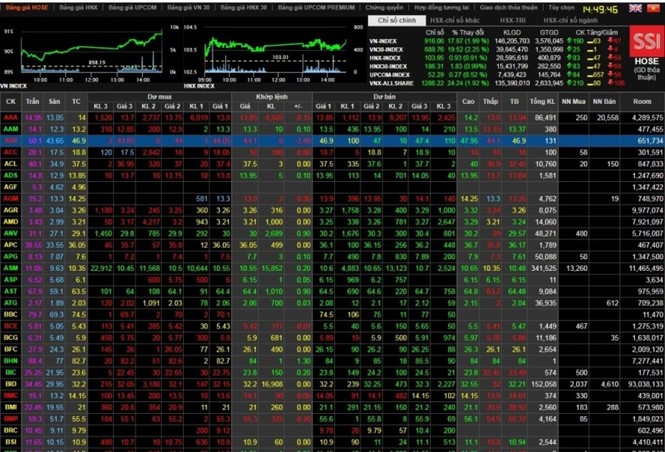
Task: Select stock symbol ACC
Action: point(11,152)
